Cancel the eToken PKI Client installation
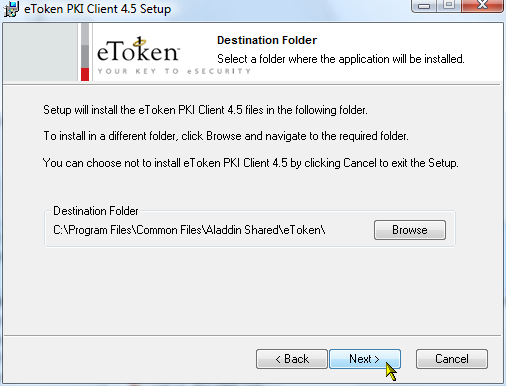Image resolution: width=506 pixels, height=386 pixels. (452, 359)
